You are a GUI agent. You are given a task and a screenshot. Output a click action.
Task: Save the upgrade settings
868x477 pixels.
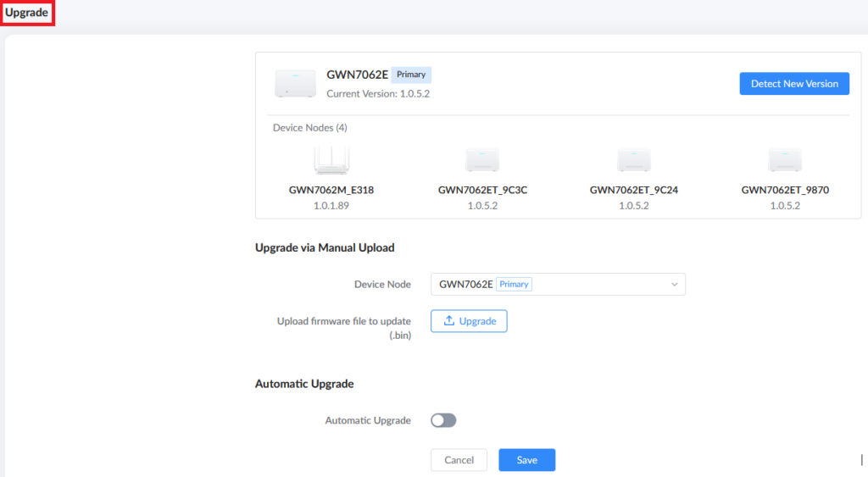[x=527, y=460]
